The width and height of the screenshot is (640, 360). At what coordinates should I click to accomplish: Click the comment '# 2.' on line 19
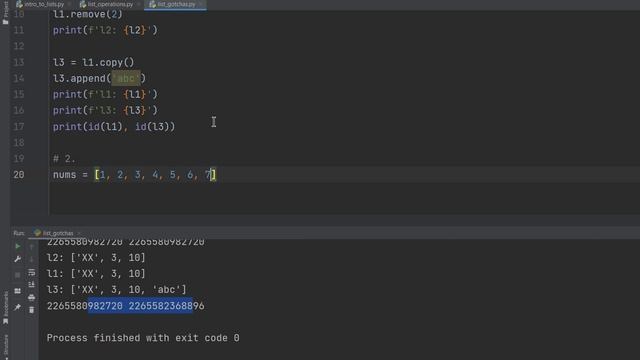point(64,159)
